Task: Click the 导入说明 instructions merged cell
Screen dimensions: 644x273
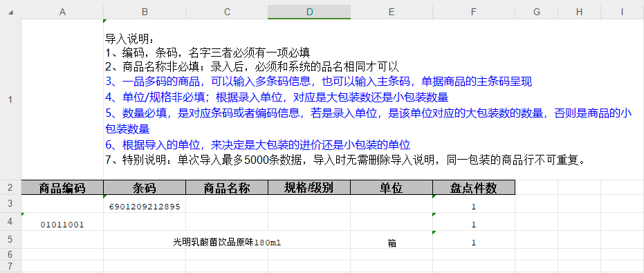Action: point(374,100)
